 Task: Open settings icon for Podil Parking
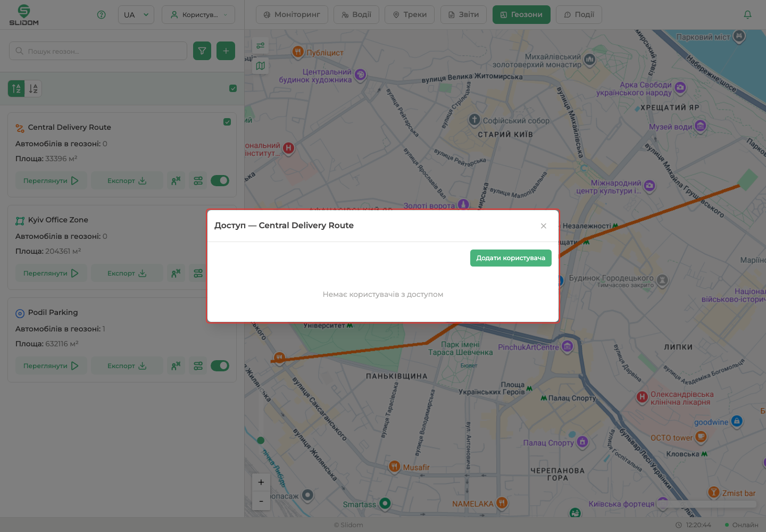[198, 366]
